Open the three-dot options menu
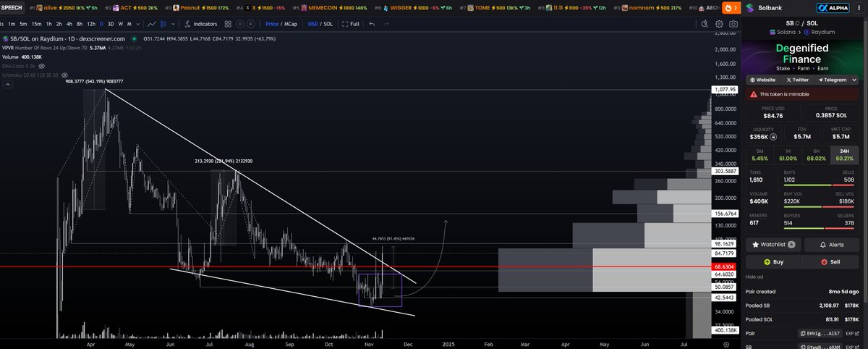Viewport: 868px width, 349px height. 859,8
